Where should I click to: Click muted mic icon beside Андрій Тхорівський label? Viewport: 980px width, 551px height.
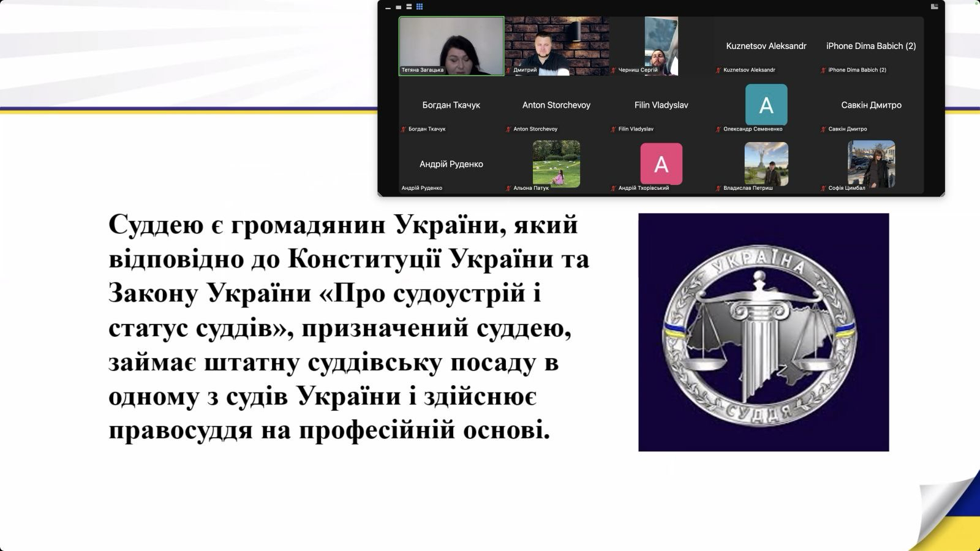pyautogui.click(x=613, y=189)
